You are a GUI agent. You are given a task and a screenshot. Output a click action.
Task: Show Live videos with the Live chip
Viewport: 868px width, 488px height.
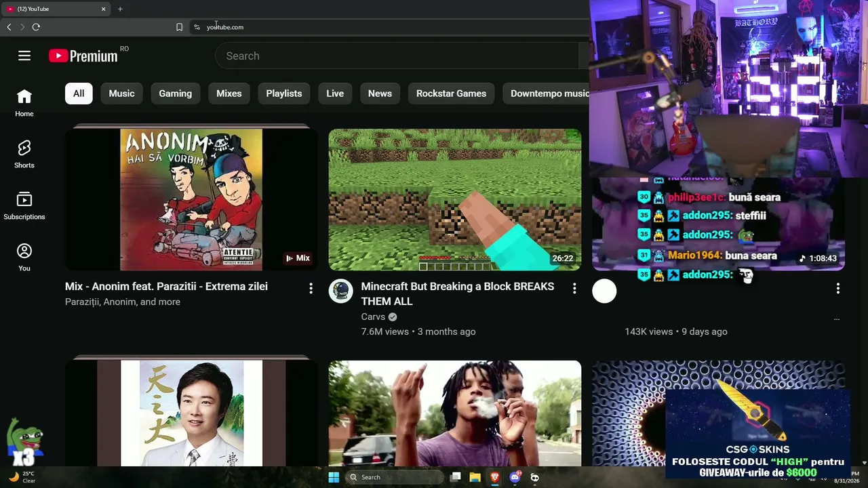click(x=335, y=94)
